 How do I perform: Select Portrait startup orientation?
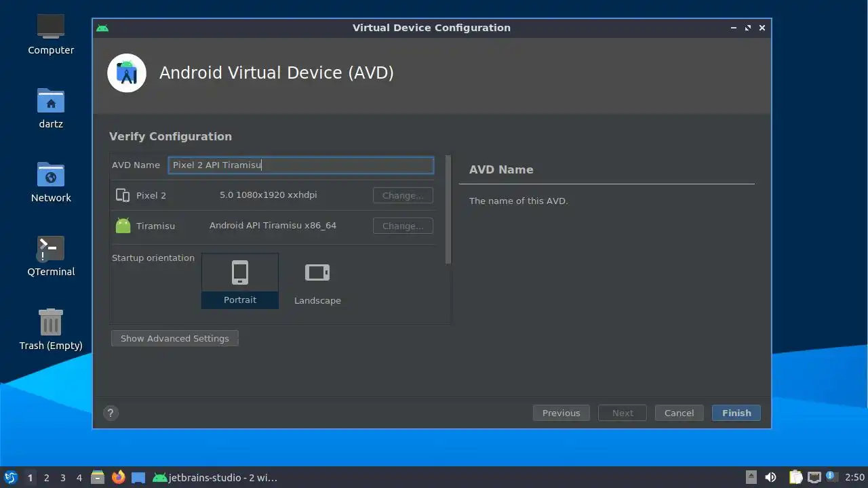coord(240,281)
